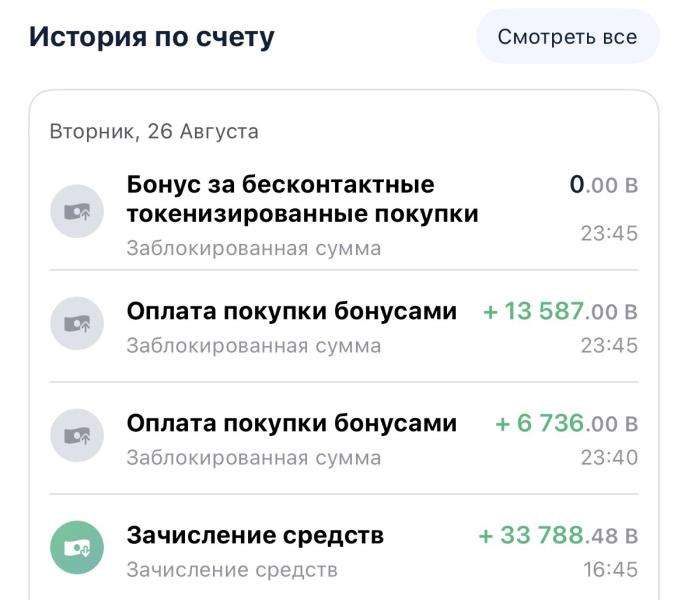
Task: Click the gray icon of the 6 736 transaction
Action: (77, 435)
